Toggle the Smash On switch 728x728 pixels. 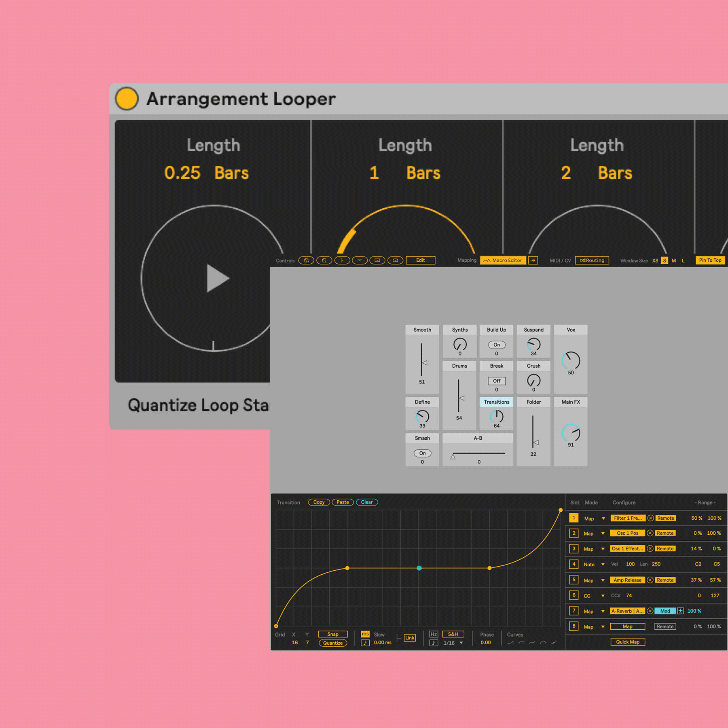[422, 453]
